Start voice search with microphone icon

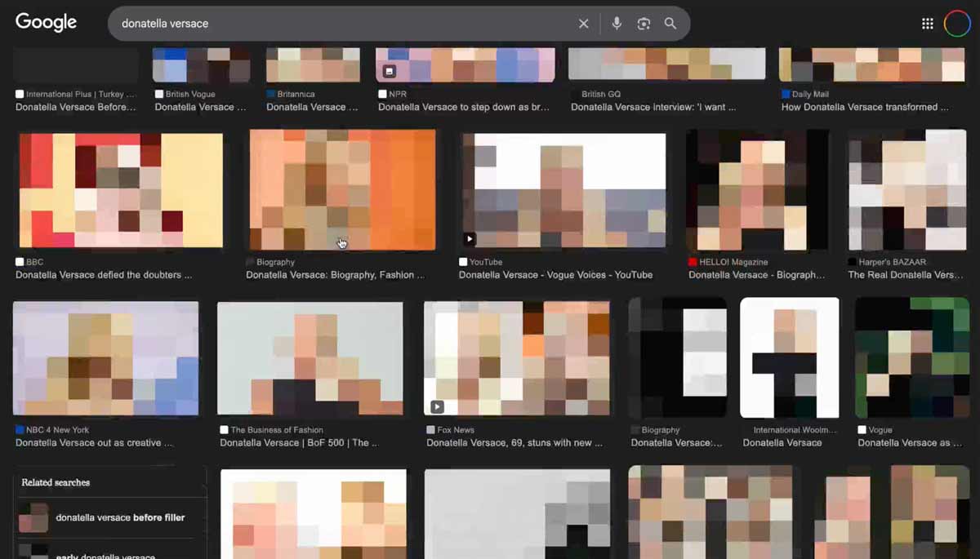(617, 24)
